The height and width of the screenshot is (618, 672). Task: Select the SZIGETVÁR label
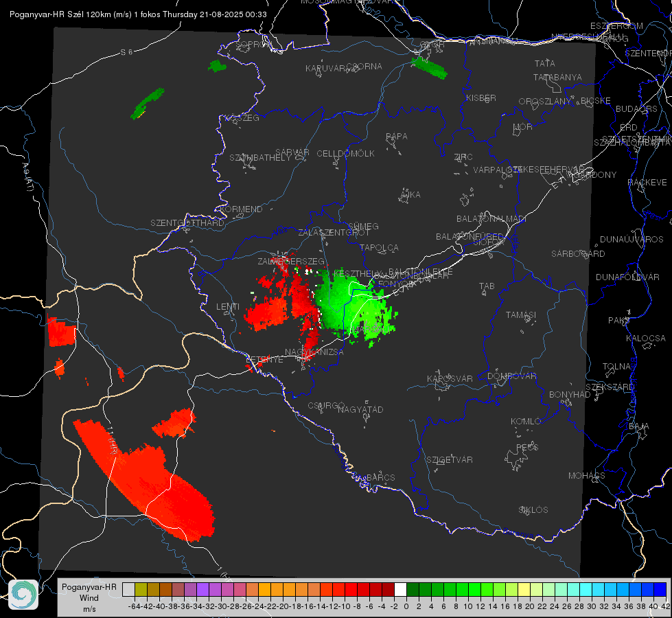(450, 460)
